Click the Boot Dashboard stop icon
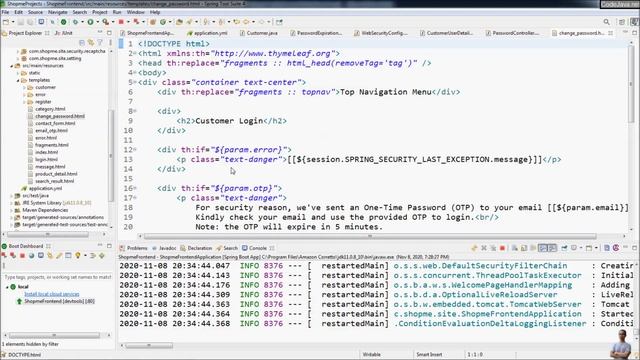 click(22, 256)
